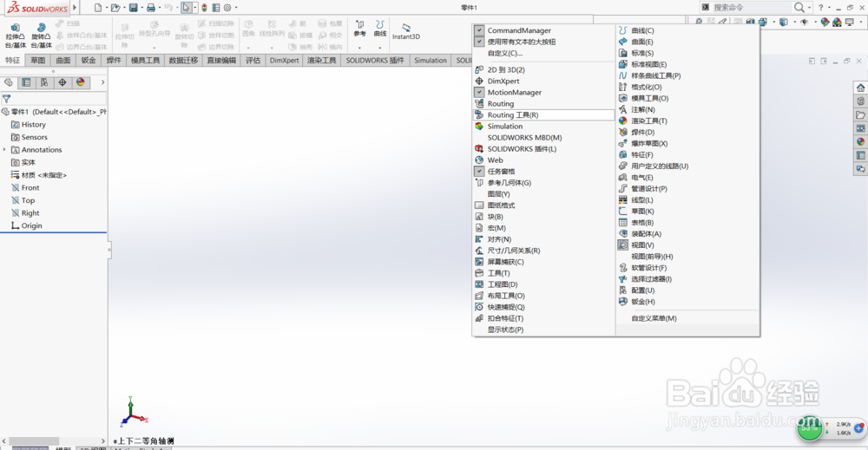868x450 pixels.
Task: Click the Rebuild traffic light icon
Action: (x=204, y=8)
